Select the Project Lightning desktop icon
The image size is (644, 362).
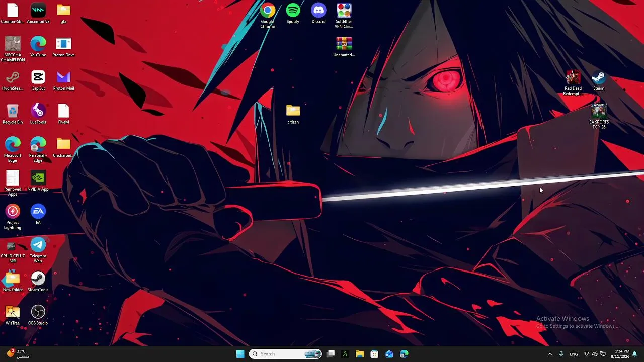(13, 217)
